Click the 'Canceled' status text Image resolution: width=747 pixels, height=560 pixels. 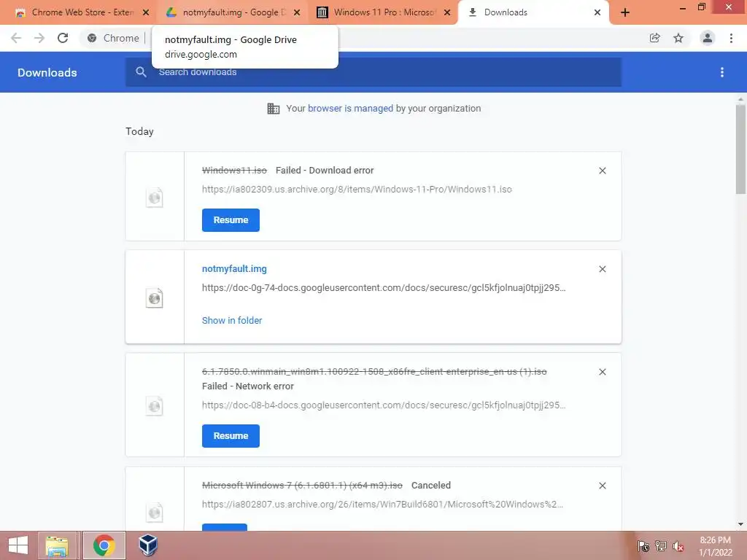(430, 485)
